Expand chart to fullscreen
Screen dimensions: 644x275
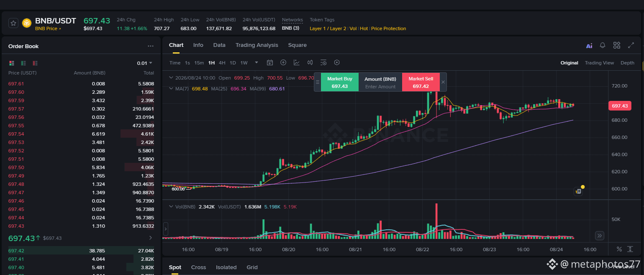pos(631,45)
